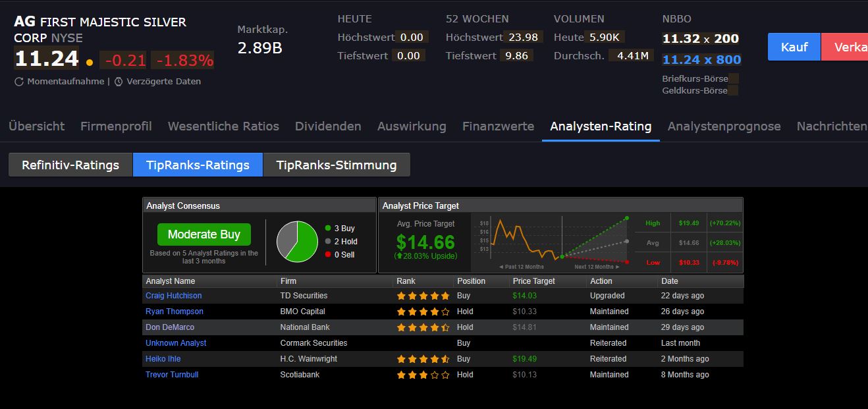Click the price target forecast chart
Screen dimensions: 868x409
(x=554, y=243)
